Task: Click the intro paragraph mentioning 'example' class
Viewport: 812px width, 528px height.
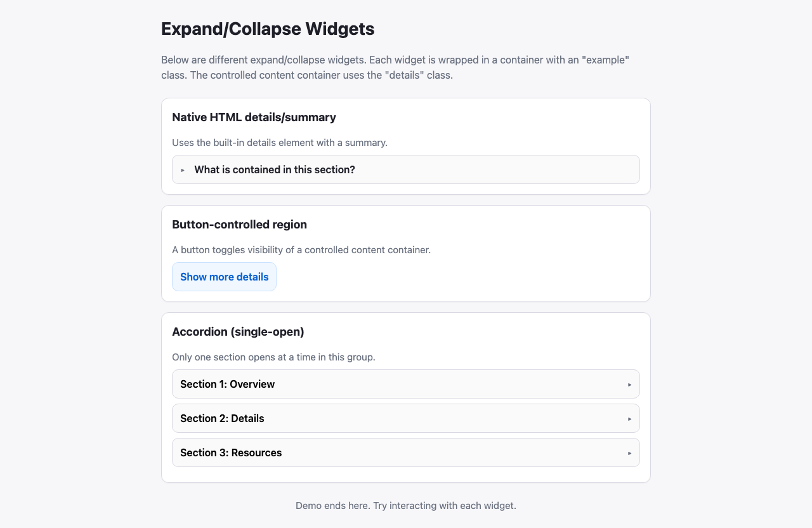Action: pyautogui.click(x=395, y=67)
